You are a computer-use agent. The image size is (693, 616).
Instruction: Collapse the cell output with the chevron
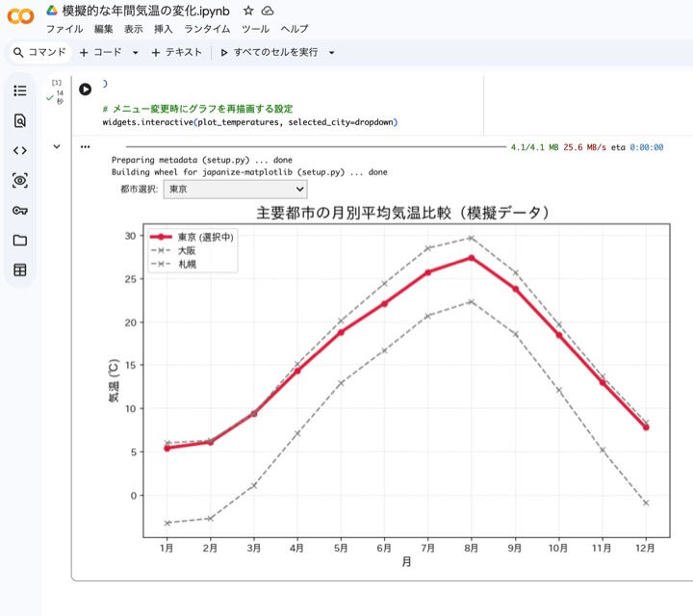coord(57,146)
